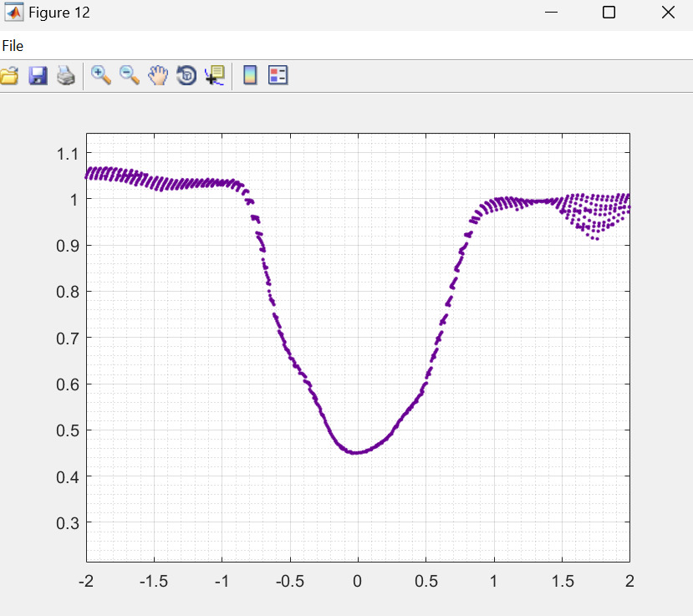Enable the Pan hand tool

coord(158,76)
